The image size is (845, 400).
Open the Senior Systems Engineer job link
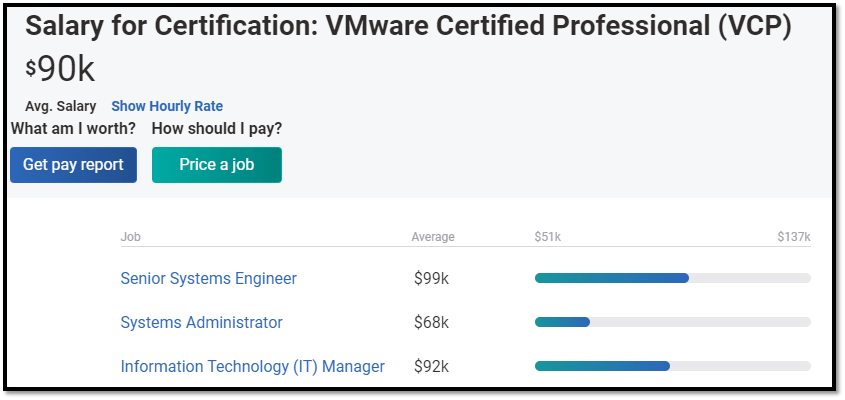pos(209,278)
